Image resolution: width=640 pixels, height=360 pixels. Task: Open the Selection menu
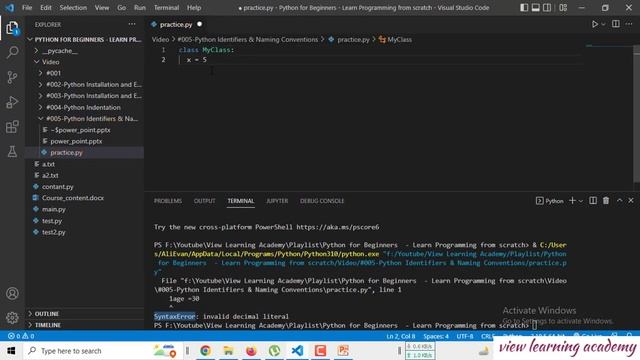(73, 8)
